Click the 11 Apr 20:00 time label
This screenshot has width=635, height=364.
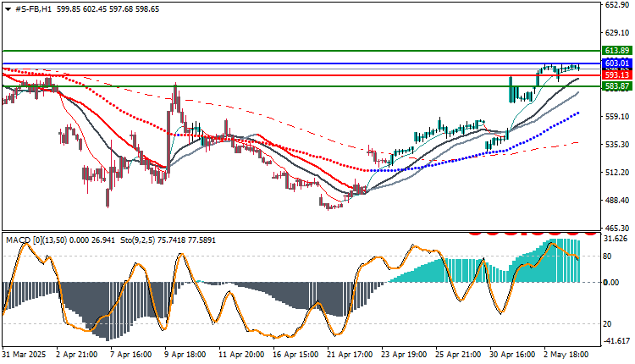click(x=242, y=355)
